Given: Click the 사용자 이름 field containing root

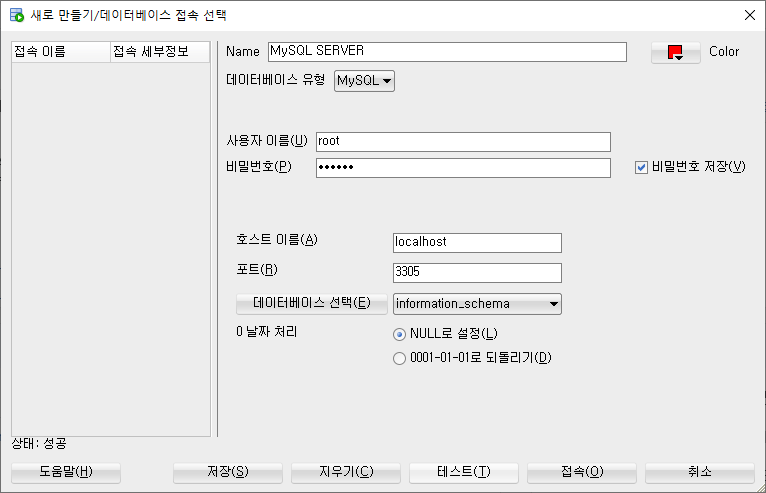Looking at the screenshot, I should click(463, 142).
